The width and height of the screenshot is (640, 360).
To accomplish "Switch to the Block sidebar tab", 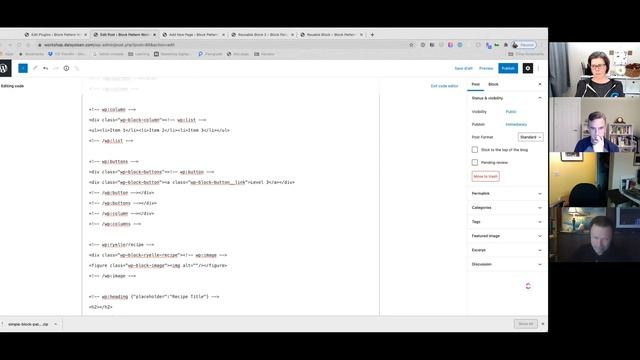I will point(493,84).
